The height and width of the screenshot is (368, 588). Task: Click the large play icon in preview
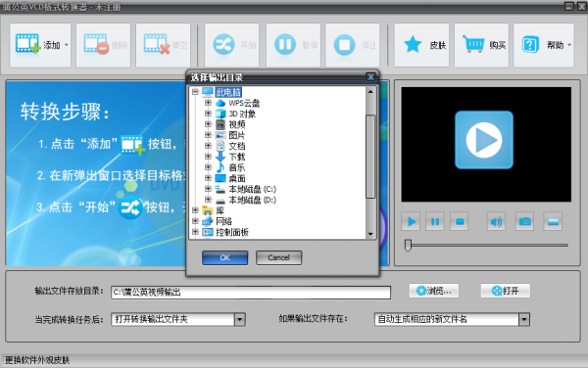point(484,140)
